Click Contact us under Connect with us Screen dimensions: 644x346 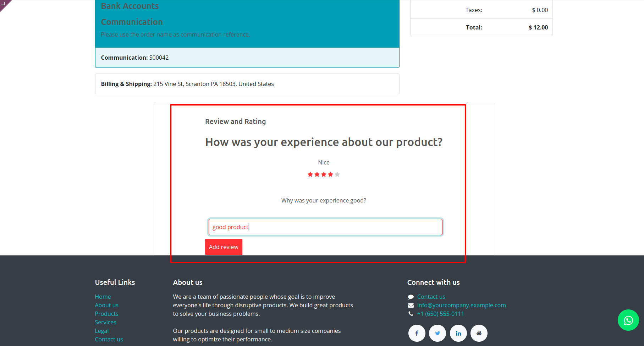431,297
